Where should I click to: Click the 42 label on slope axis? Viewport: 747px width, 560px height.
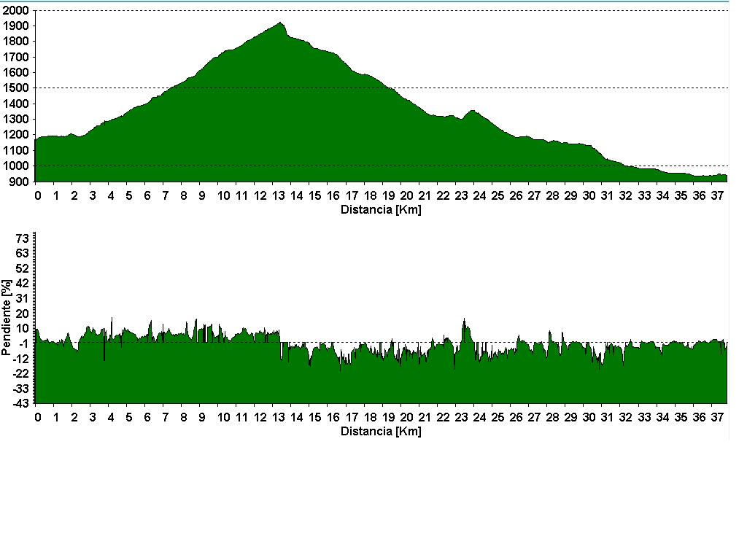[22, 283]
